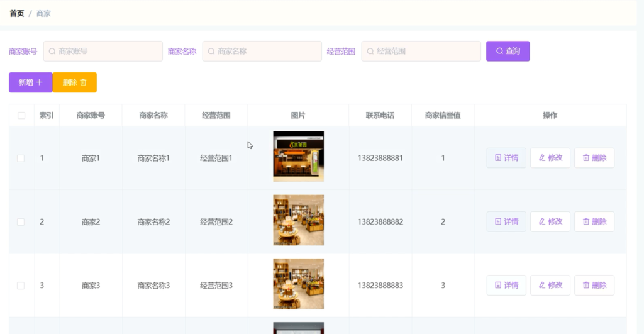Image resolution: width=644 pixels, height=334 pixels.
Task: Click the purple 查询 search button
Action: 508,52
